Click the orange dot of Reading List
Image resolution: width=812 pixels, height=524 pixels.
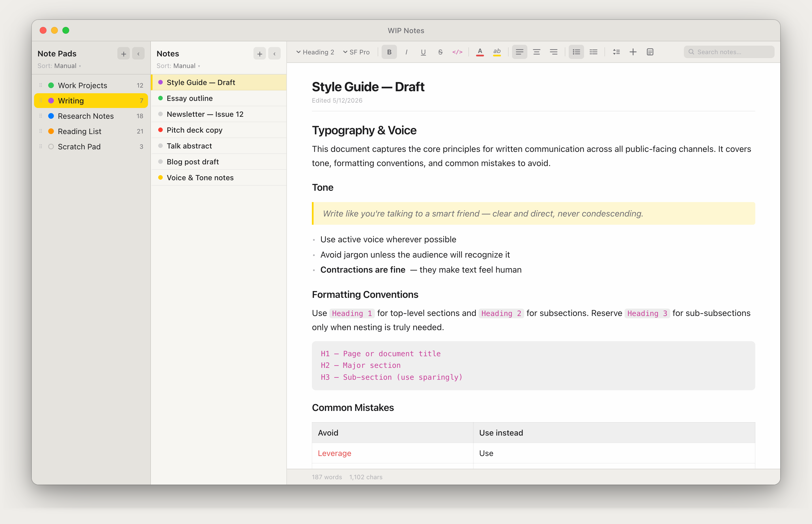tap(51, 131)
